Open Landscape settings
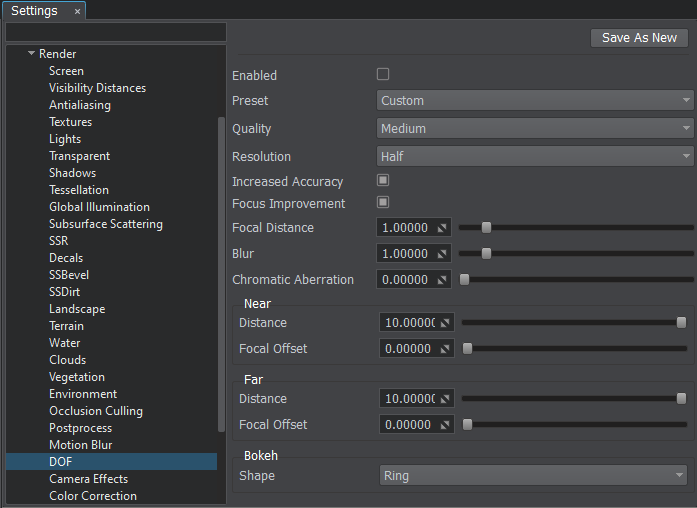Screen dimensions: 697x508 point(77,309)
